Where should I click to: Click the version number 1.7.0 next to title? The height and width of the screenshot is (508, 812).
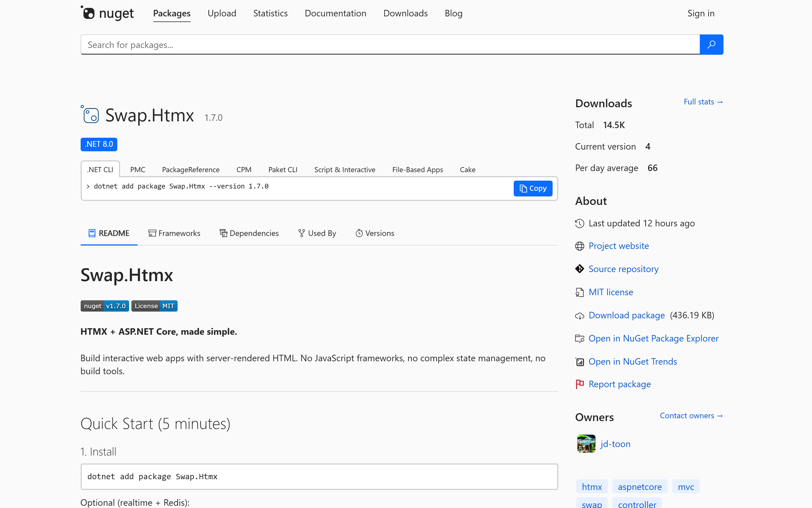[213, 118]
